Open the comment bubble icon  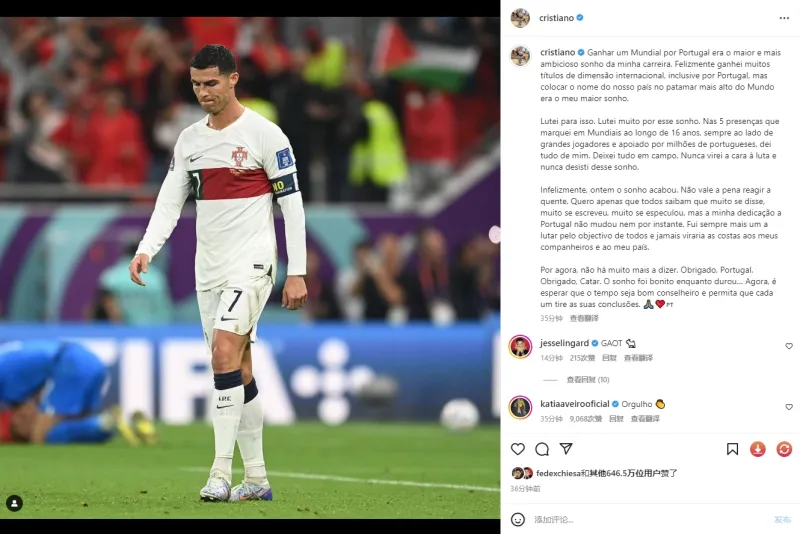click(x=542, y=449)
